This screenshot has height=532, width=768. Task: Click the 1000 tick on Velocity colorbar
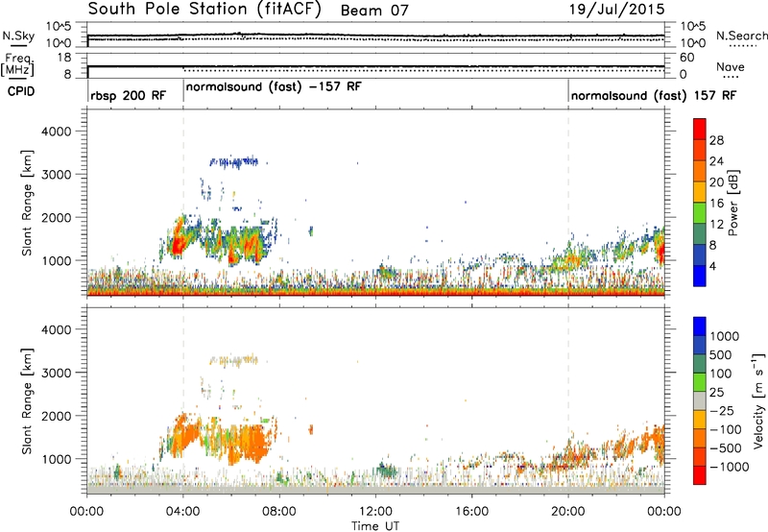(x=725, y=336)
